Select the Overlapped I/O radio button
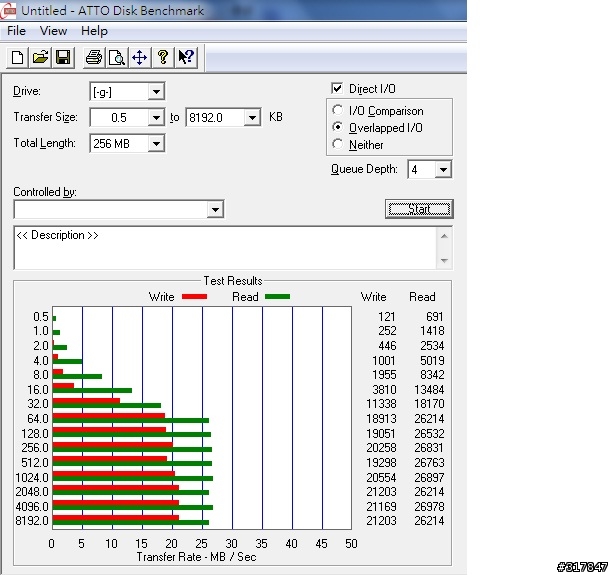 (337, 127)
